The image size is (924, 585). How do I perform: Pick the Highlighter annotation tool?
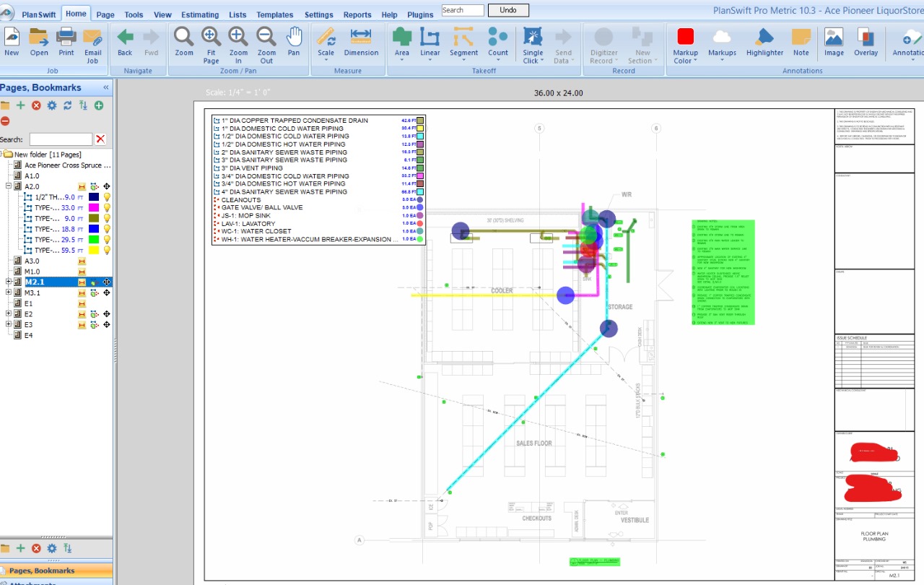764,42
